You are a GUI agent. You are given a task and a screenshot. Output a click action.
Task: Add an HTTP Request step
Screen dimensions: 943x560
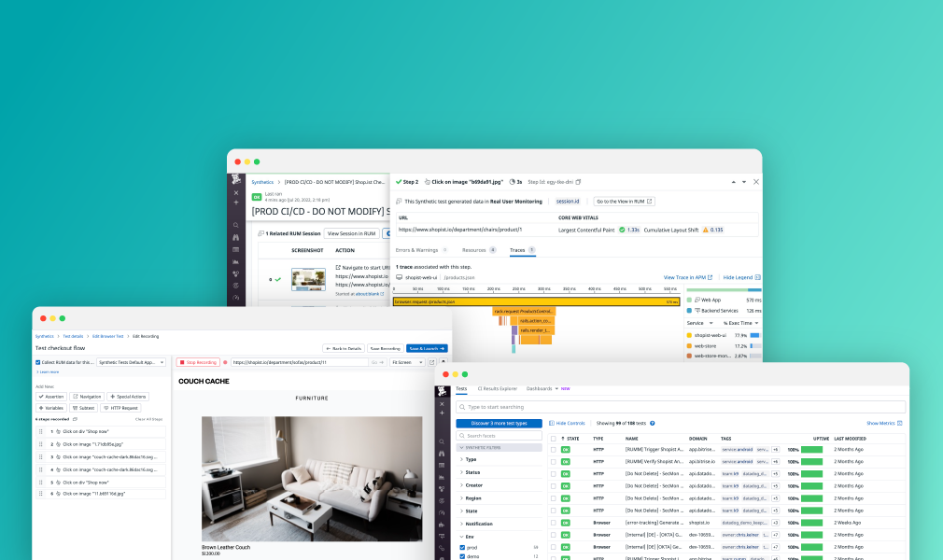click(120, 407)
